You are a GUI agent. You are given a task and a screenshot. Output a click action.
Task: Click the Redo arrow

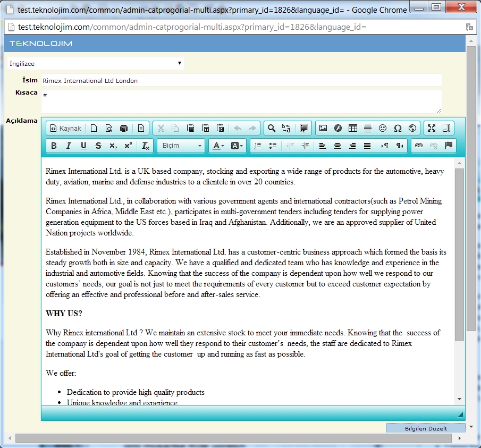click(252, 128)
